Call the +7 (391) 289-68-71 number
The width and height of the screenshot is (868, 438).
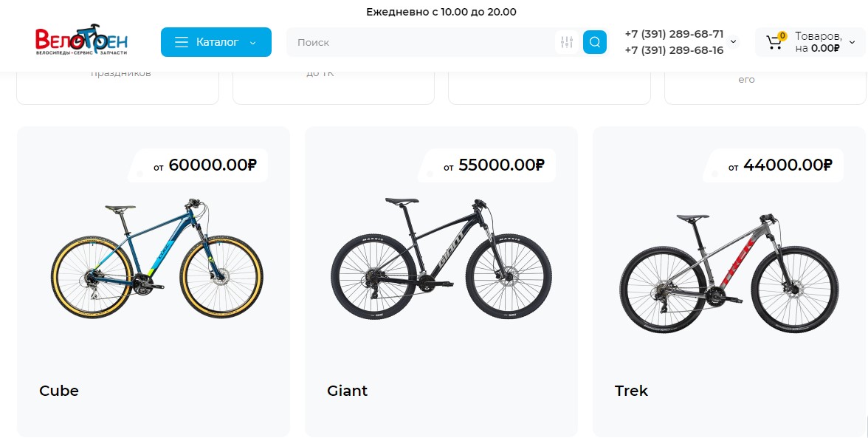pyautogui.click(x=674, y=34)
